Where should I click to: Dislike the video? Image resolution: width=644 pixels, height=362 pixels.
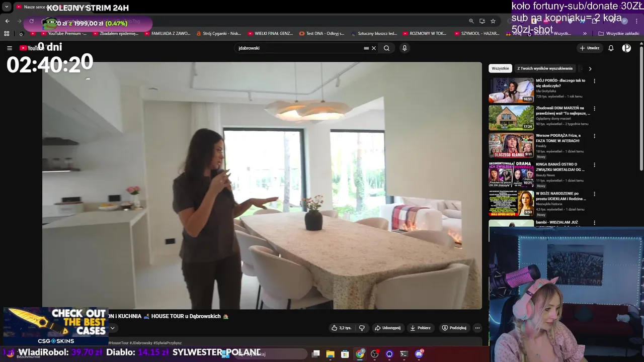[x=362, y=328]
